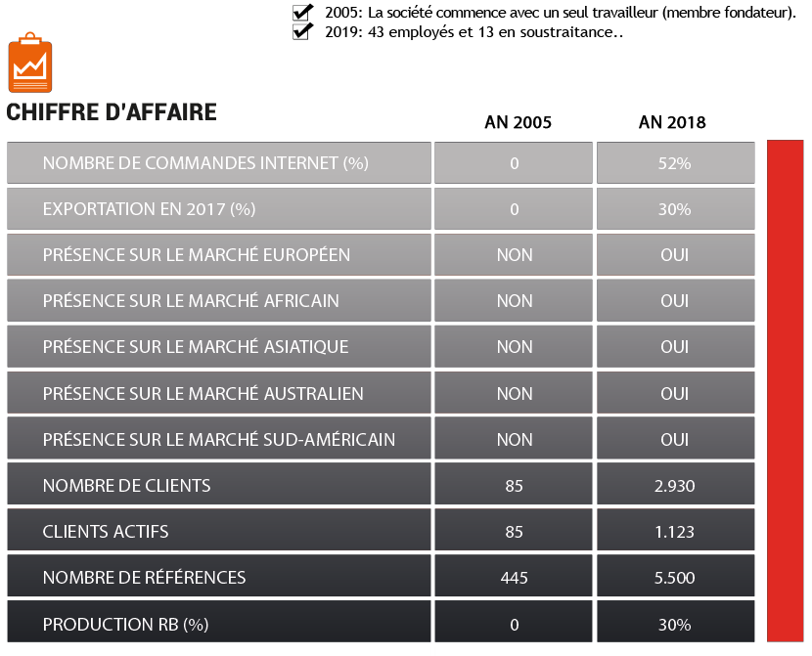Screen dimensions: 812x656
Task: Click the checkmark next to 2005 statement
Action: point(302,12)
